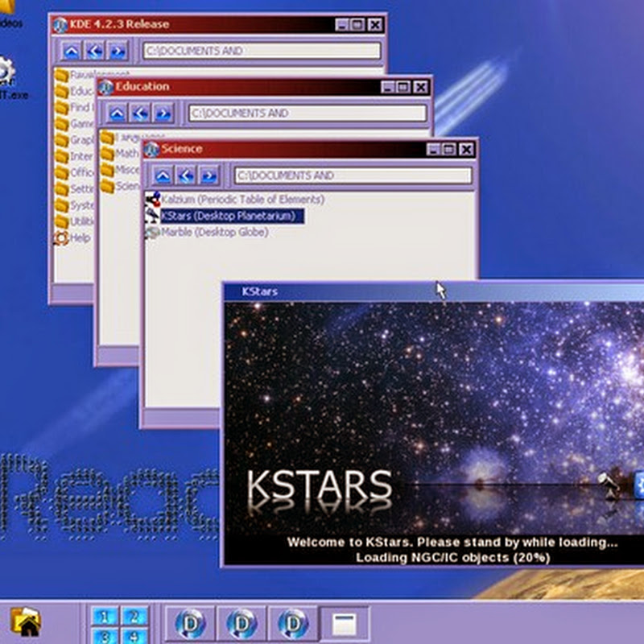Open Miscellaneous folder in Education window
Image resolution: width=644 pixels, height=644 pixels.
tap(119, 170)
